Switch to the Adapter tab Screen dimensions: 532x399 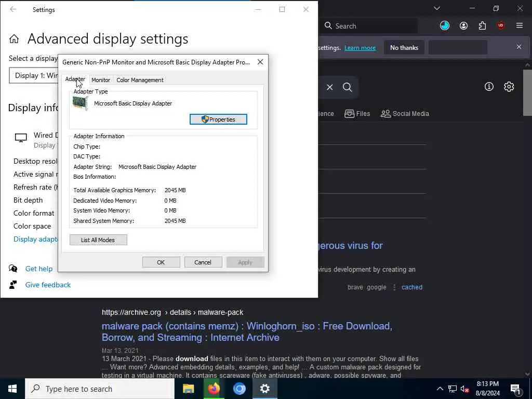point(75,79)
